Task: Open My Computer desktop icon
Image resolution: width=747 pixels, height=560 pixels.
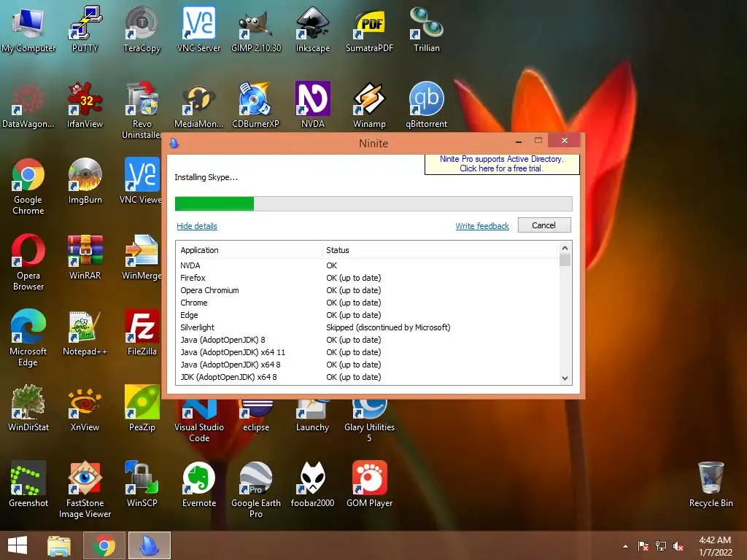Action: (x=28, y=29)
